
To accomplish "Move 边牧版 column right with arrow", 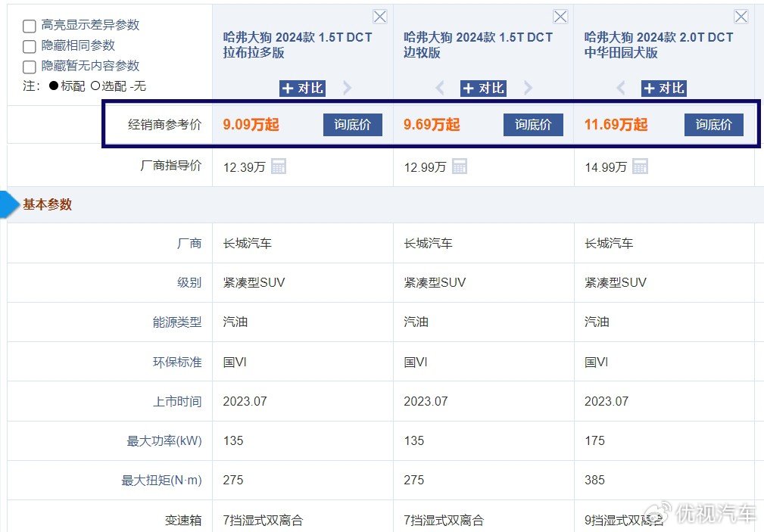I will click(x=528, y=89).
